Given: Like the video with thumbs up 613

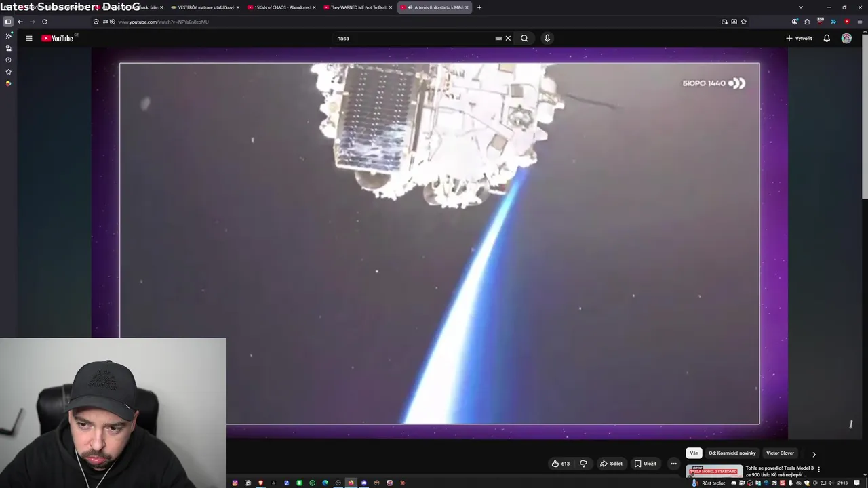Looking at the screenshot, I should 561,464.
